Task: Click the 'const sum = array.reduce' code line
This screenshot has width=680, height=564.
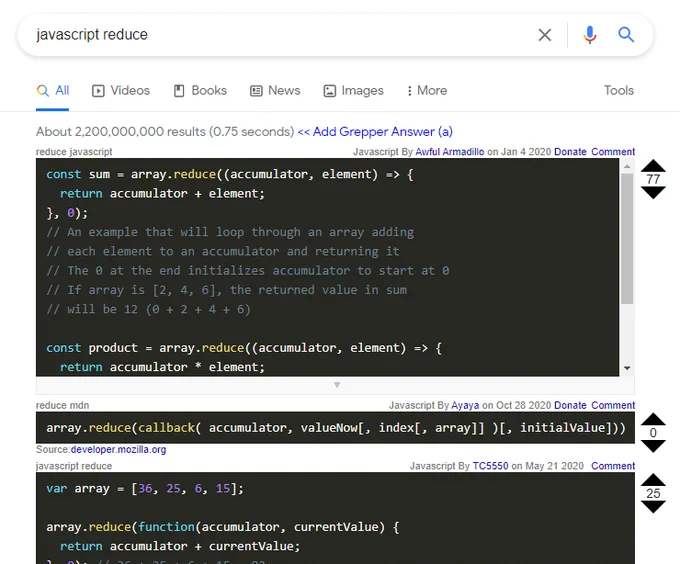Action: [230, 174]
